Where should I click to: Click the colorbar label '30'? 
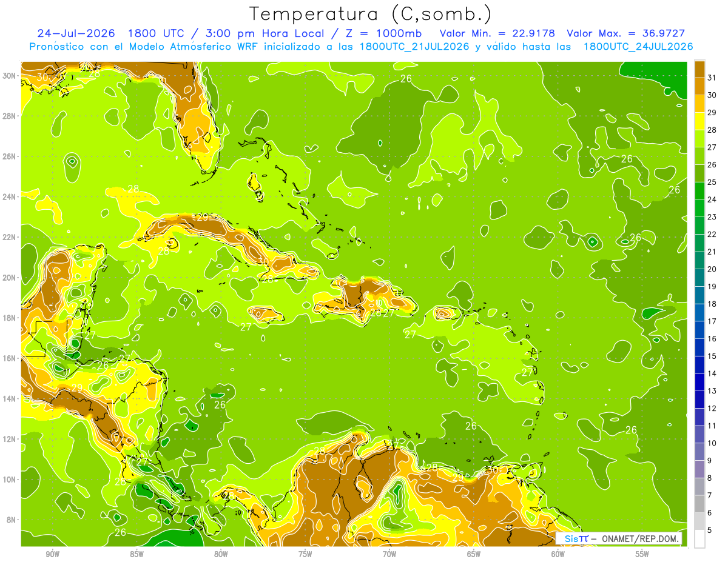[x=712, y=95]
